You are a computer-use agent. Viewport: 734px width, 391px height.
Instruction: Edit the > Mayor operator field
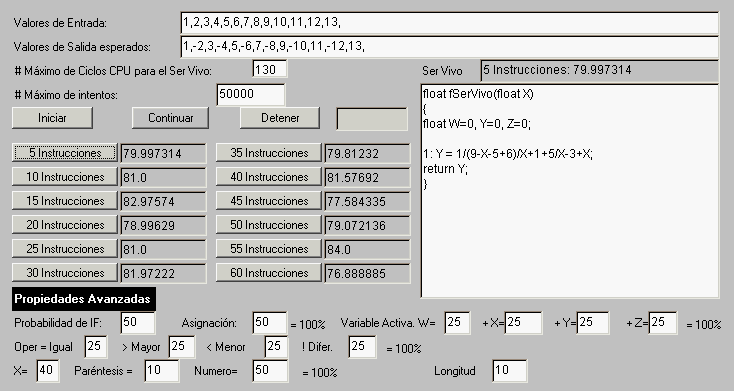pyautogui.click(x=182, y=347)
